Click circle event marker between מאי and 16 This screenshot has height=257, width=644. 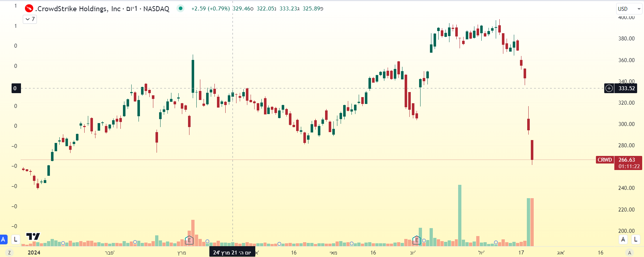point(351,244)
